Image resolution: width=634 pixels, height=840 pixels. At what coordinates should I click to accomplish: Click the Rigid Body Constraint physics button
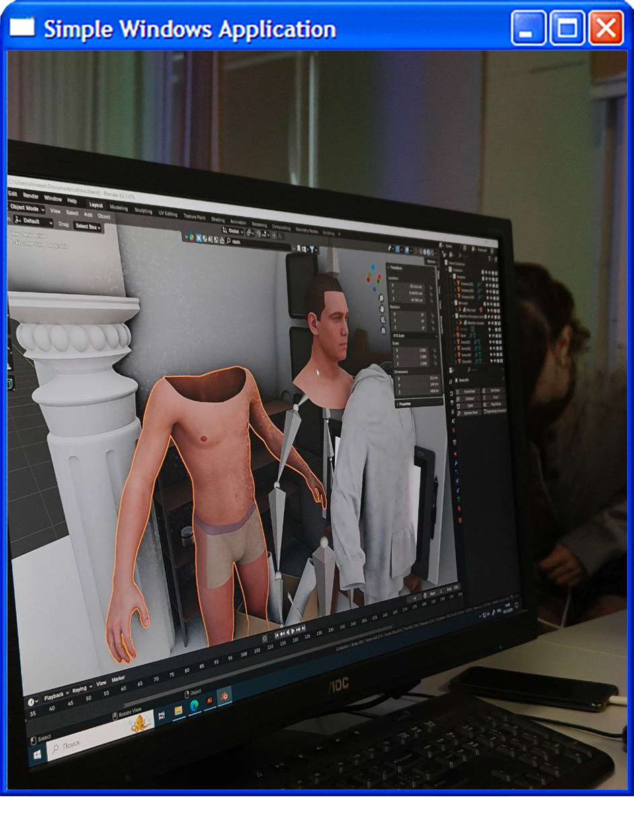496,410
